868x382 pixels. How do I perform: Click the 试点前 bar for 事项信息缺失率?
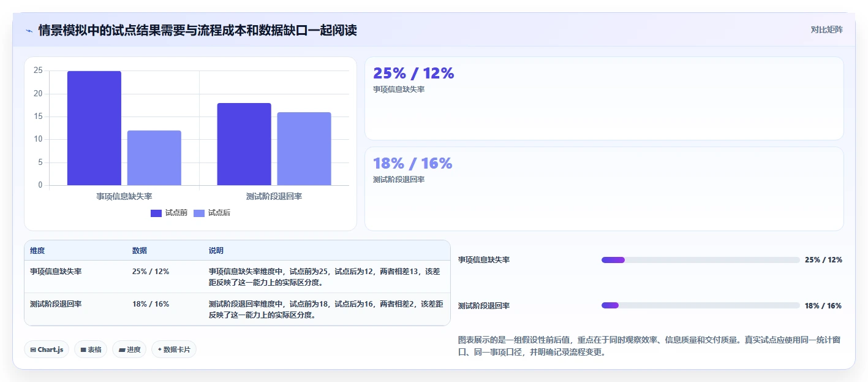tap(94, 128)
